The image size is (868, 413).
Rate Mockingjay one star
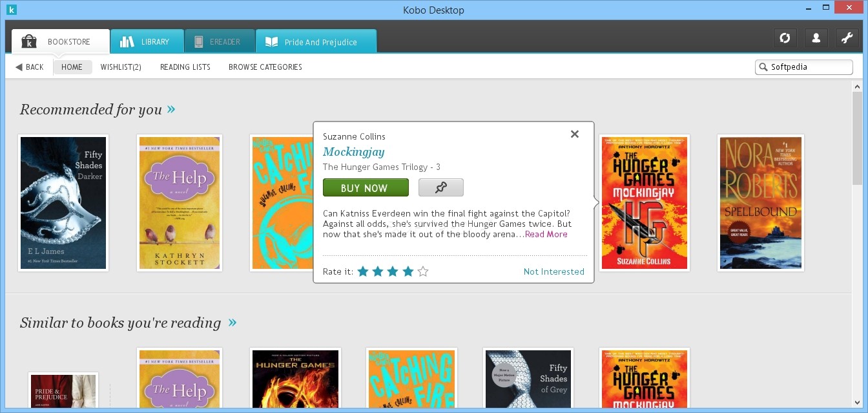click(363, 271)
